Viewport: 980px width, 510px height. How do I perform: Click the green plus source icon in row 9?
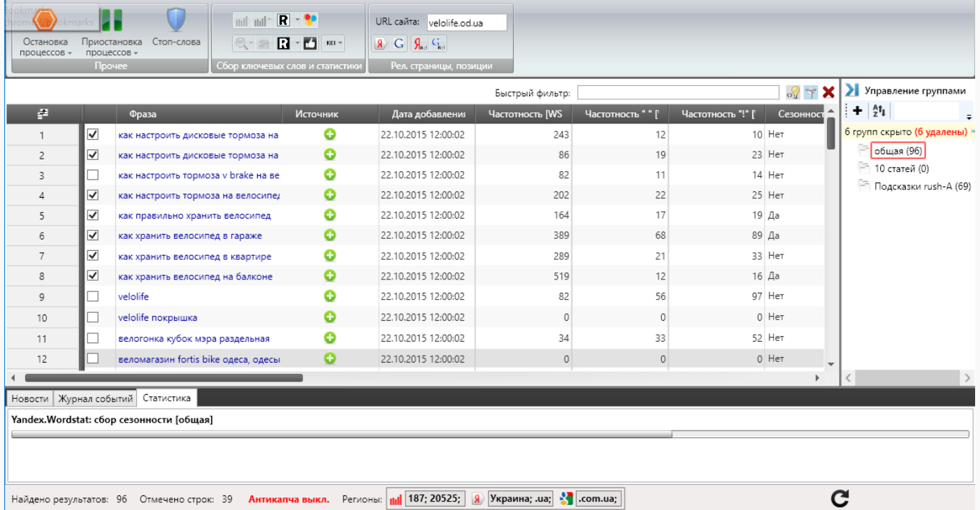[x=330, y=296]
